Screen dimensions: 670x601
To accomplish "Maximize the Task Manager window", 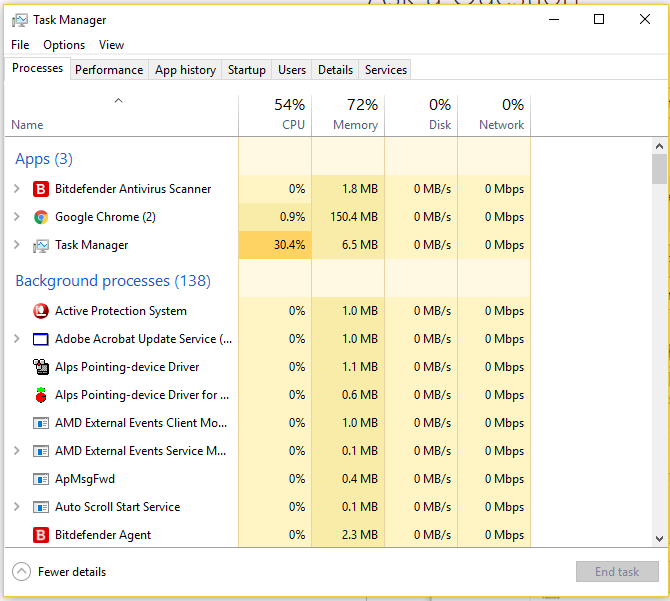I will coord(599,19).
